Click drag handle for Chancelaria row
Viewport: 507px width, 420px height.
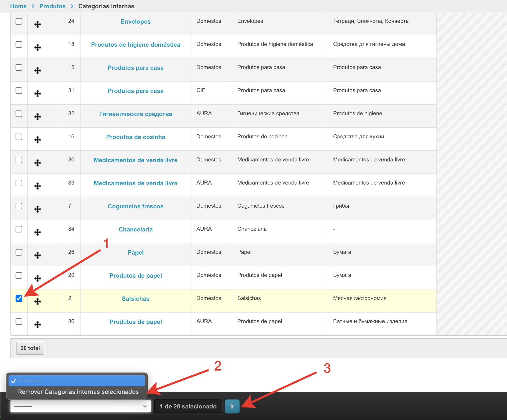coord(38,232)
